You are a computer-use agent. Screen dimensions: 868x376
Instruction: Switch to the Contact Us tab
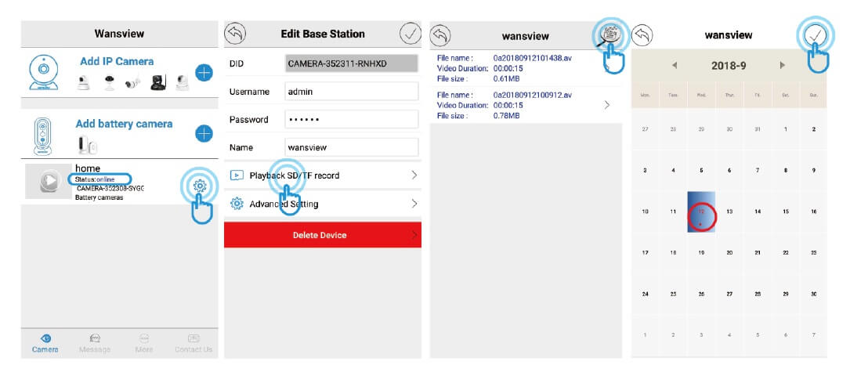(x=193, y=343)
